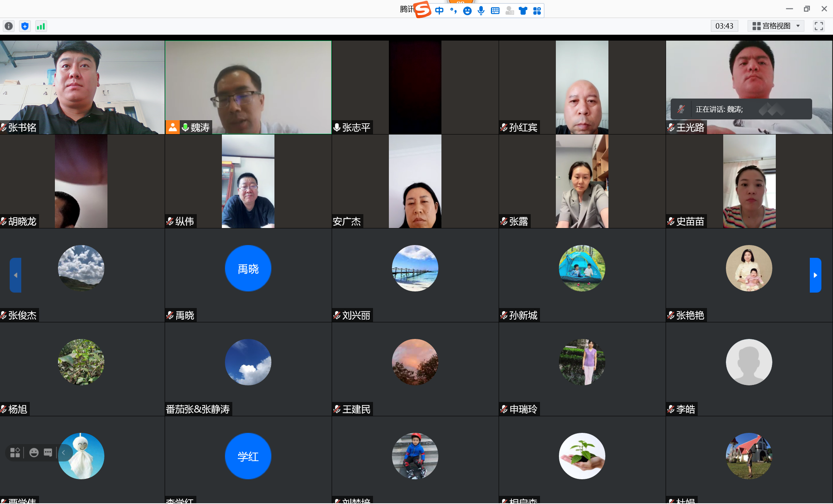Click the apps grid icon in the floating toolbar
Image resolution: width=833 pixels, height=504 pixels.
pyautogui.click(x=15, y=453)
